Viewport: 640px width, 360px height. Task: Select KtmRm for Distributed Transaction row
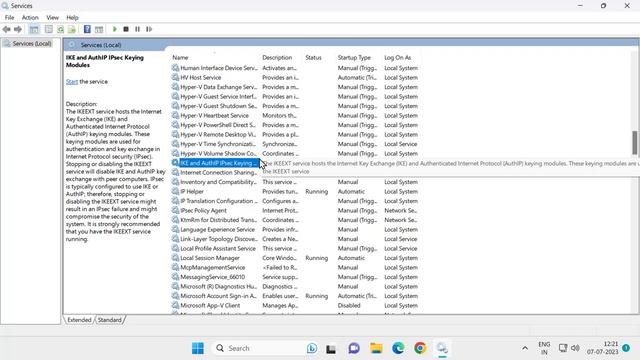coord(296,220)
